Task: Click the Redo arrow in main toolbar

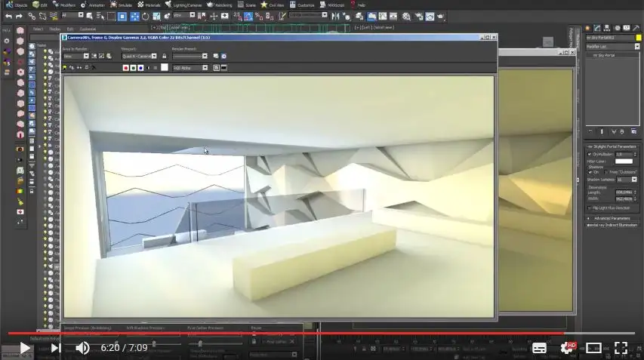Action: pos(19,17)
